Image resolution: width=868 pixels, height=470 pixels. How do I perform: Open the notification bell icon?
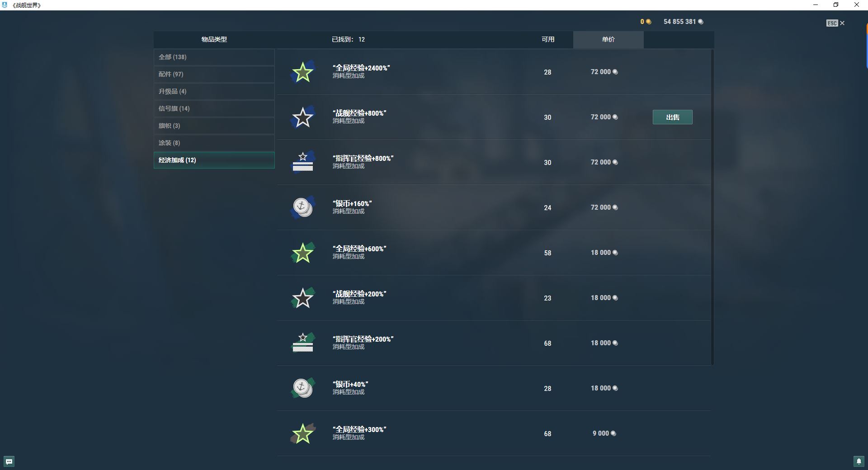pyautogui.click(x=859, y=461)
